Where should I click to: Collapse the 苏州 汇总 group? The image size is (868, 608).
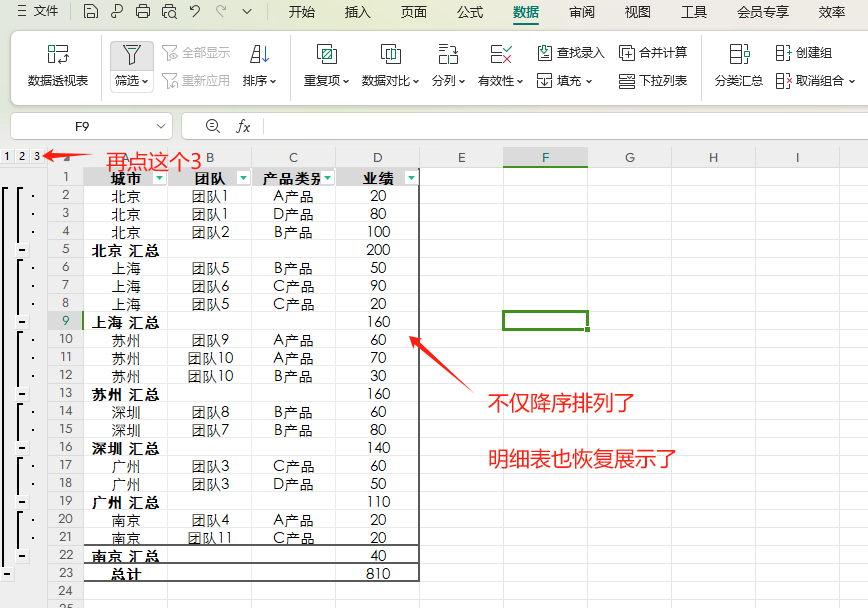pos(22,394)
